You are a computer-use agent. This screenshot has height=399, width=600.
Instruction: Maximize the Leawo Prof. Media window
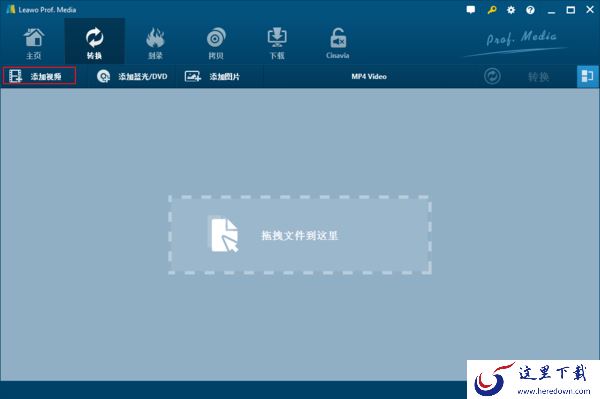point(571,10)
